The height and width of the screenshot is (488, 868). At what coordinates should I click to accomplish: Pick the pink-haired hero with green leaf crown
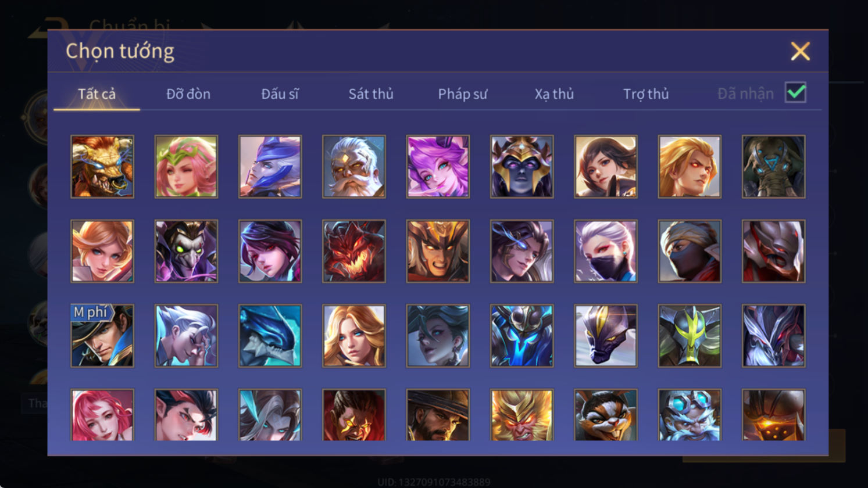(186, 167)
